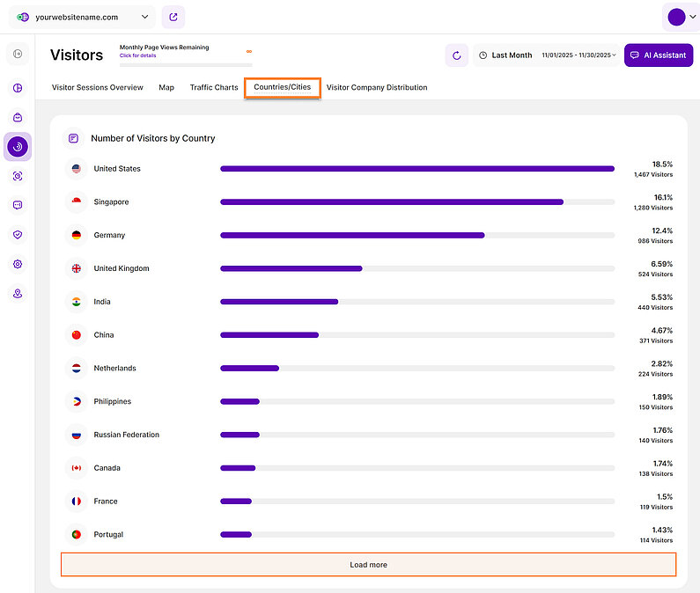
Task: Click the scan target icon in sidebar
Action: click(18, 176)
